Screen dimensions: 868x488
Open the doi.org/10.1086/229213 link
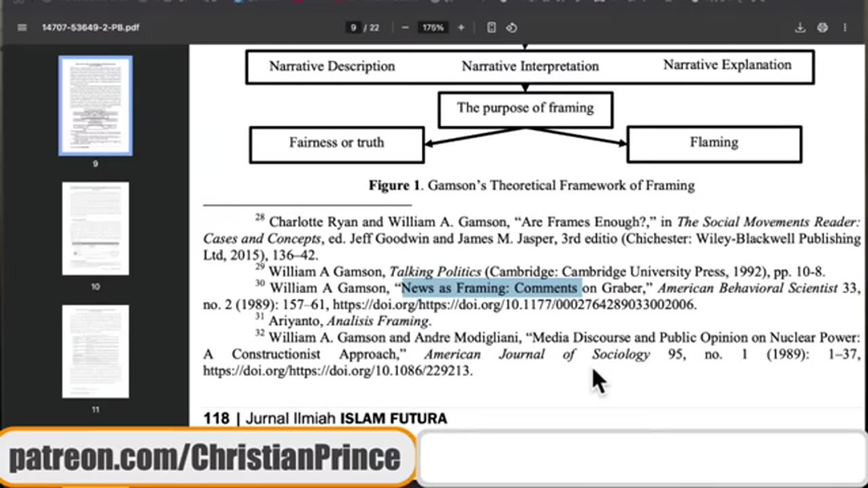pos(337,371)
